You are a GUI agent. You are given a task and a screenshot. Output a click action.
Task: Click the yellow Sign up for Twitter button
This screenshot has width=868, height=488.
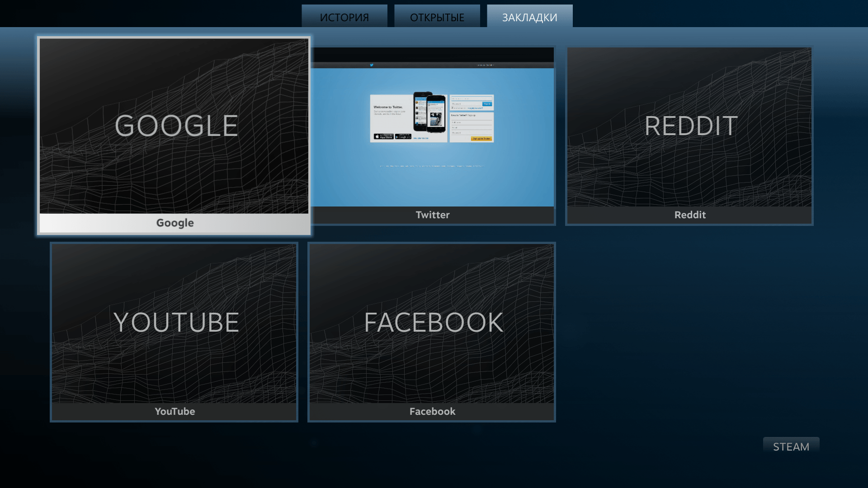[x=481, y=139]
